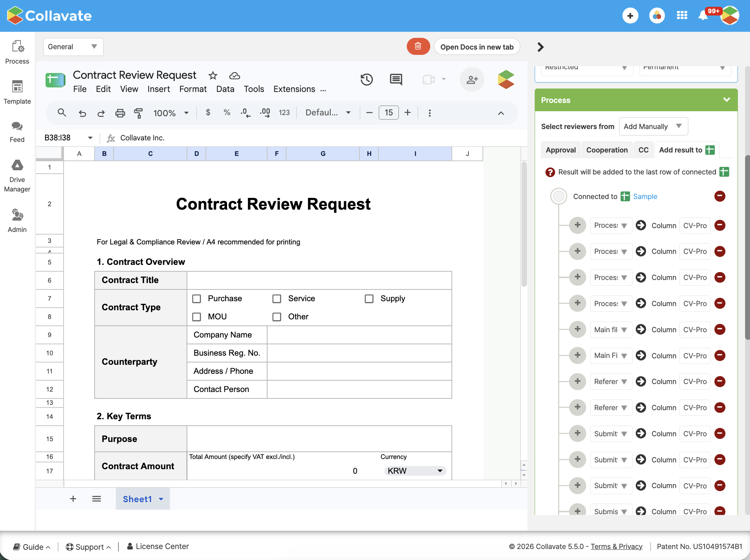Viewport: 750px width, 560px height.
Task: Click the B38:I38 name box
Action: [68, 138]
